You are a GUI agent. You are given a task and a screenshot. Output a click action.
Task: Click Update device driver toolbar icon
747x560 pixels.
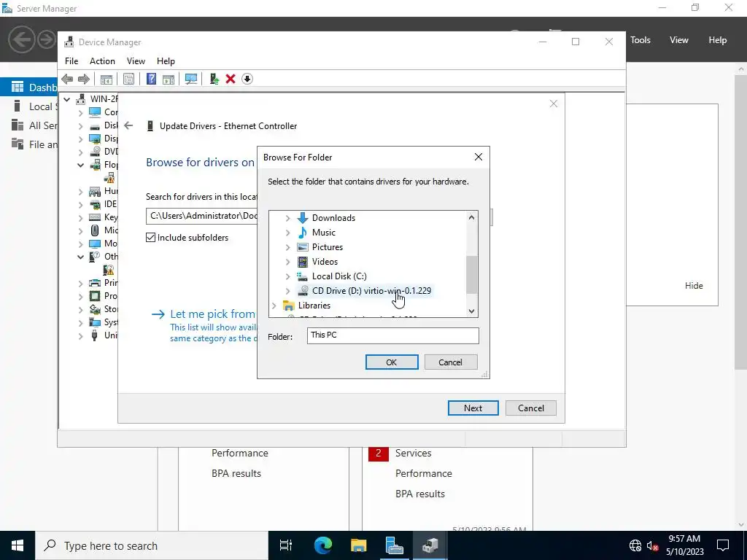coord(214,79)
